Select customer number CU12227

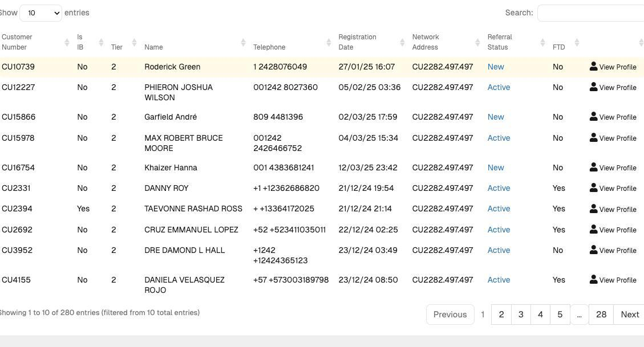pyautogui.click(x=18, y=87)
